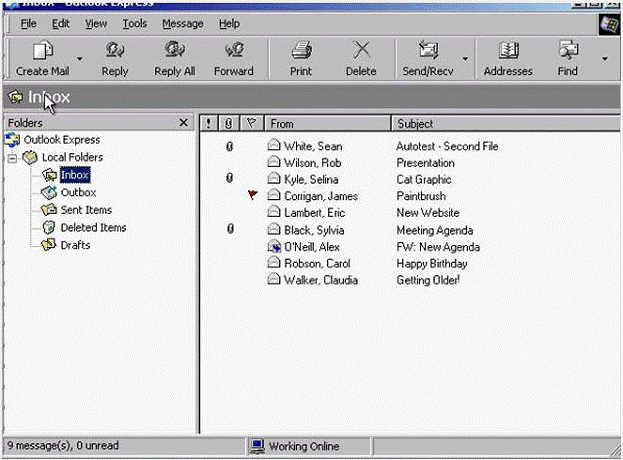
Task: Click the Working Online status icon
Action: [257, 446]
